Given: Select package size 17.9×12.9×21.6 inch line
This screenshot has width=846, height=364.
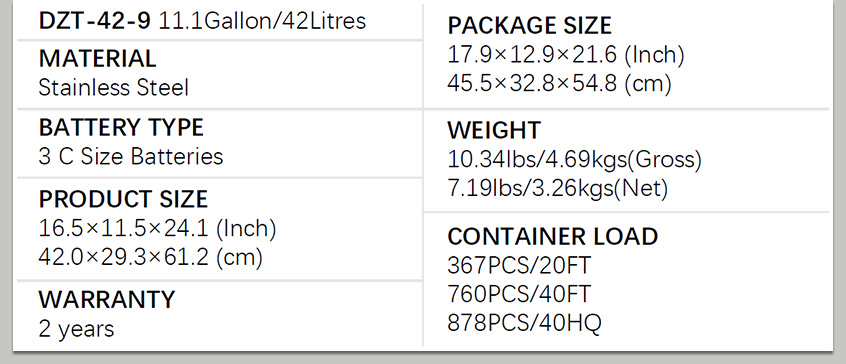Looking at the screenshot, I should 566,55.
